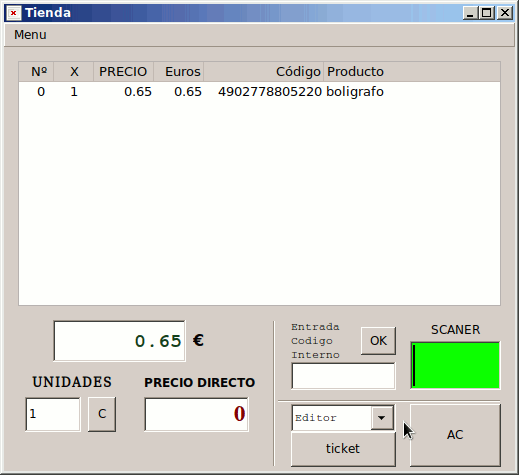Image resolution: width=519 pixels, height=475 pixels.
Task: Select the boligrafo row in the list
Action: (x=259, y=92)
